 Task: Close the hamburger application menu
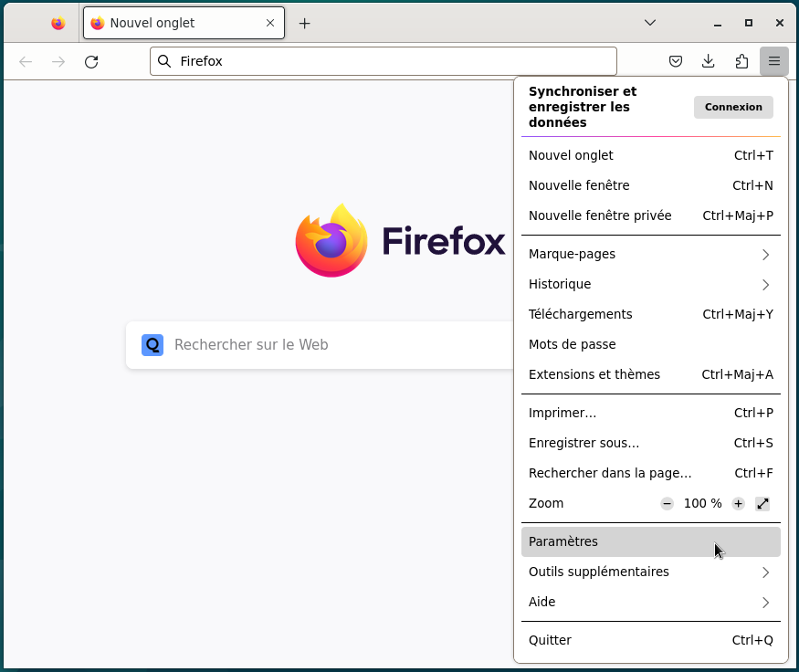point(774,61)
